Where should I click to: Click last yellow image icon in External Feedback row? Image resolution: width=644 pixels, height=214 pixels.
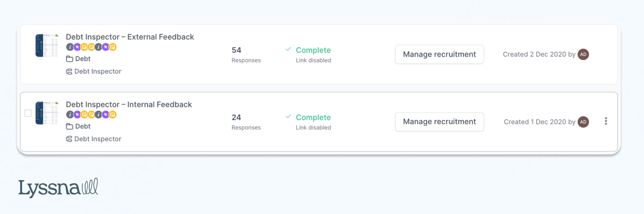(x=113, y=47)
